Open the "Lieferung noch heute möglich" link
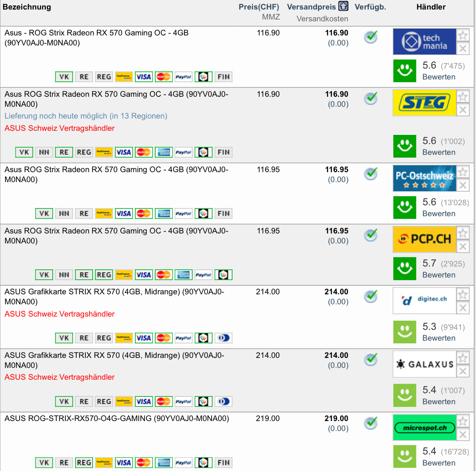The height and width of the screenshot is (471, 476). (86, 116)
